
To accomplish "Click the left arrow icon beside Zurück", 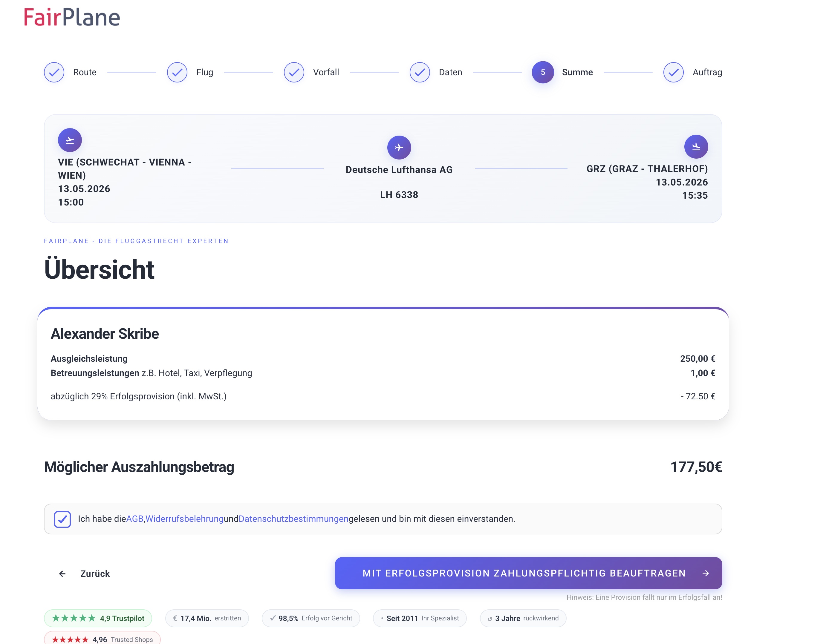I will coord(62,574).
